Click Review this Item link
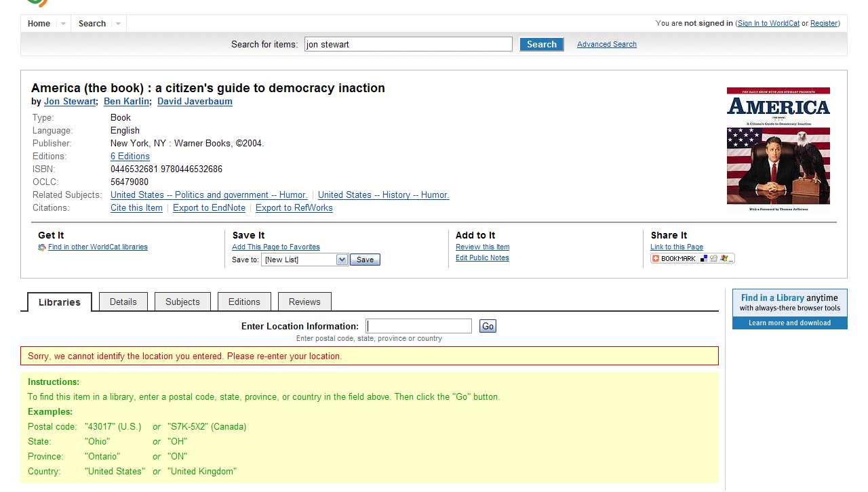The image size is (868, 492). (482, 247)
